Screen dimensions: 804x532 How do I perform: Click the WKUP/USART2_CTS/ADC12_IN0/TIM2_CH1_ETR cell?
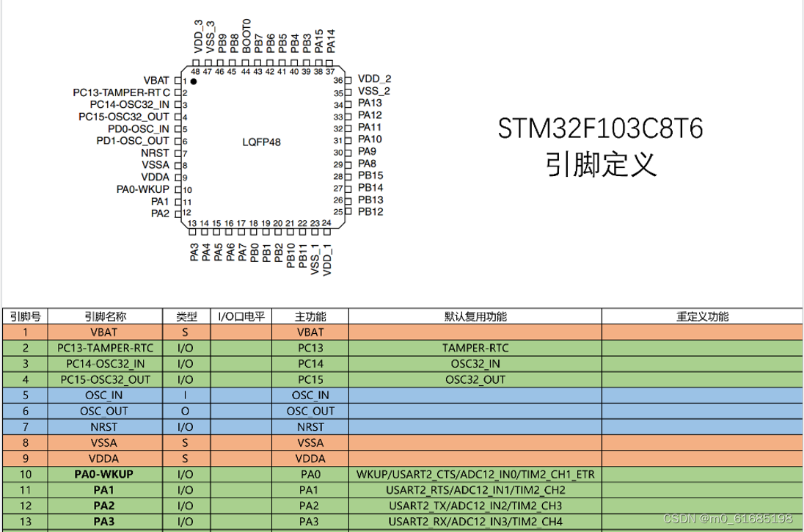click(475, 475)
